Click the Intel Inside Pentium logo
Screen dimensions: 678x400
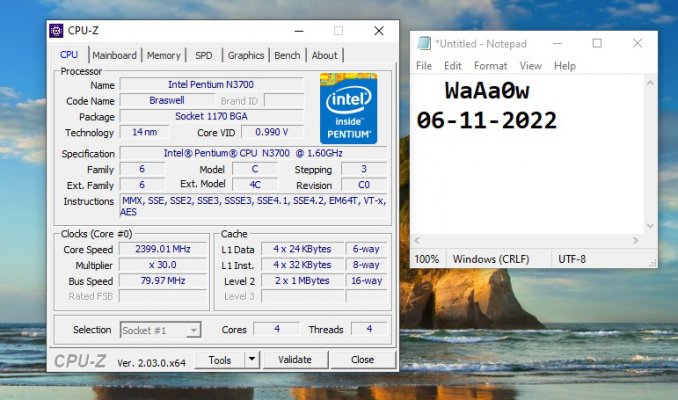[349, 108]
